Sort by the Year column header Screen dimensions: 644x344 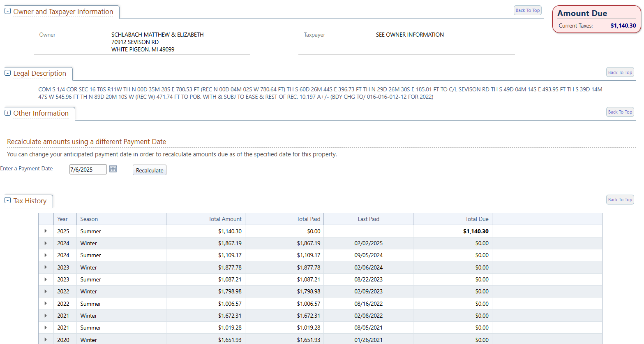click(62, 219)
